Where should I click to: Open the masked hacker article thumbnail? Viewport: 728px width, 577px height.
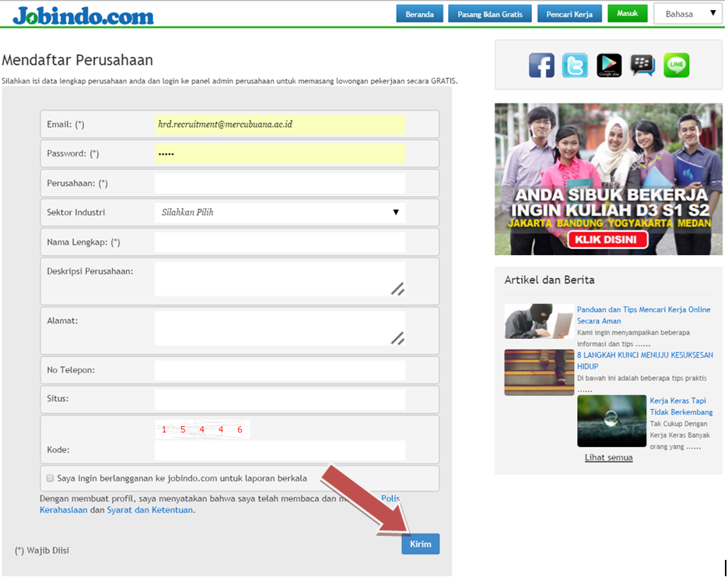539,321
